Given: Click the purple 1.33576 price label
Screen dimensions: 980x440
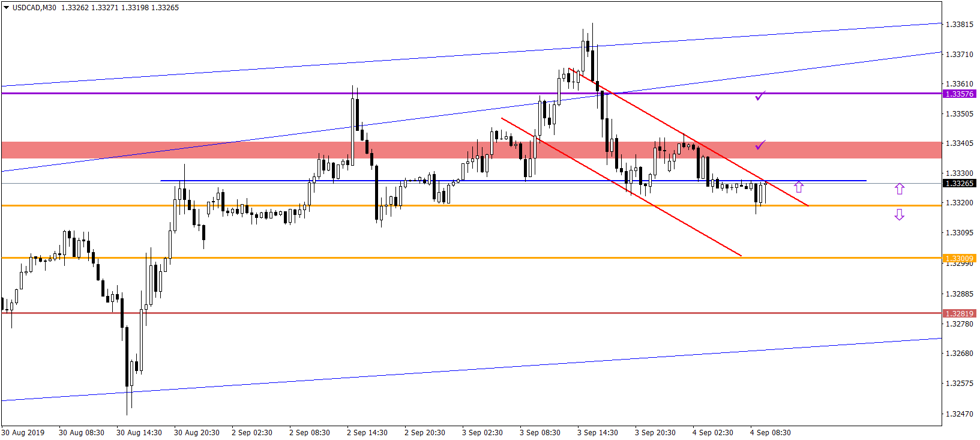Looking at the screenshot, I should click(960, 94).
